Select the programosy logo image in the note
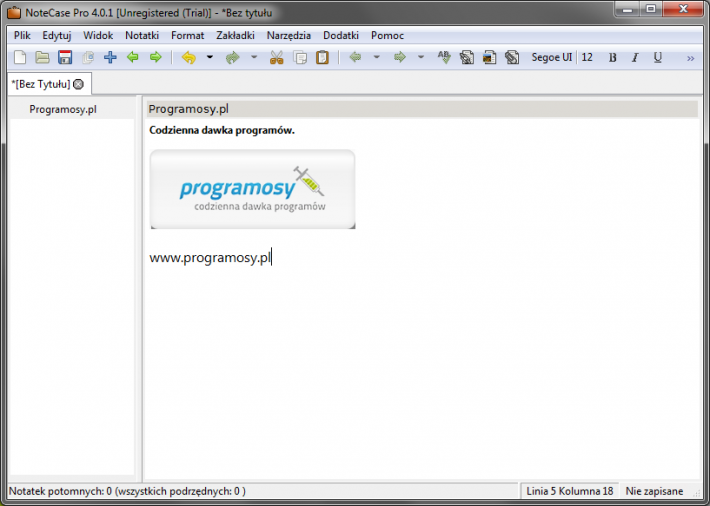This screenshot has width=710, height=506. [x=253, y=189]
